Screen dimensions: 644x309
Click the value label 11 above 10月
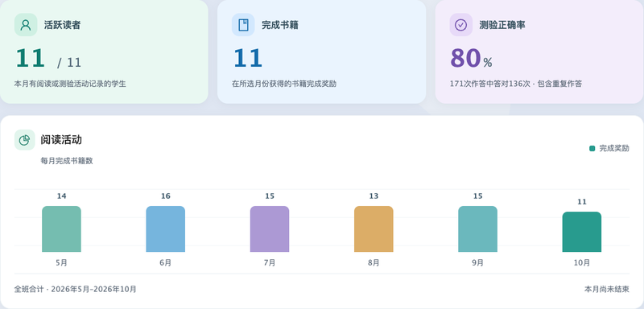[x=581, y=202]
